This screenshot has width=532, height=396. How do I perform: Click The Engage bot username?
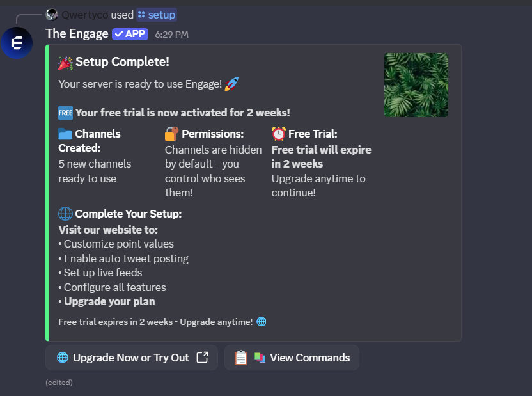pyautogui.click(x=77, y=34)
